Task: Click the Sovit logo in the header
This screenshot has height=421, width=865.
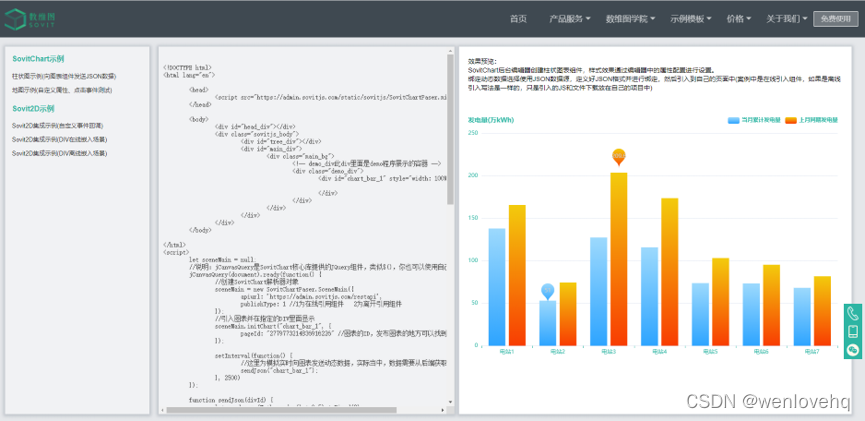Action: [x=30, y=19]
